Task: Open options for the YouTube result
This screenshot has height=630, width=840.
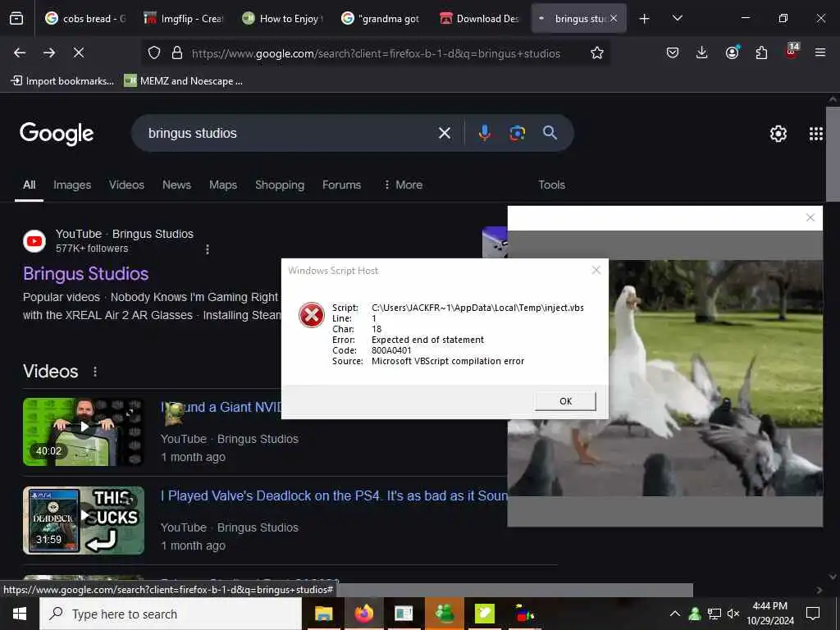Action: tap(208, 249)
